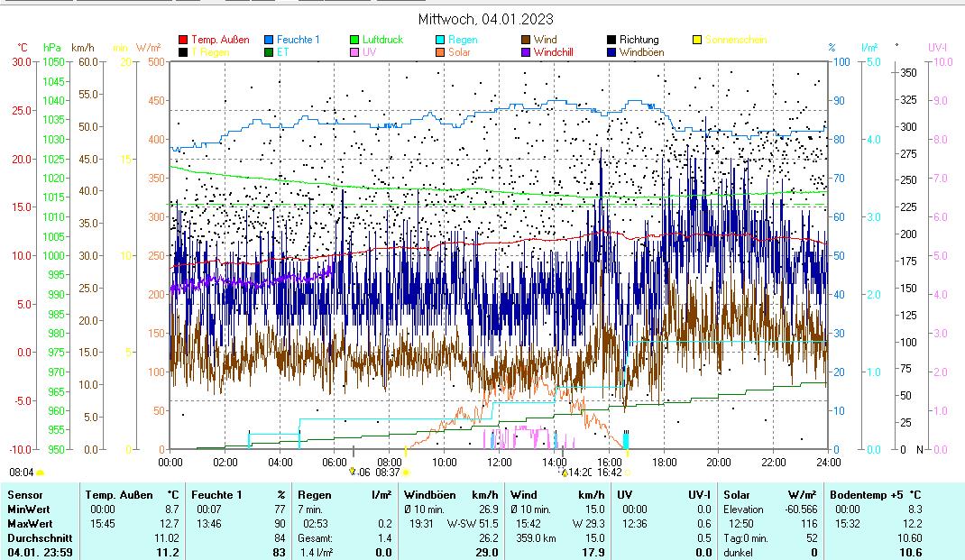Pick the pink UV legend swatch
The height and width of the screenshot is (560, 965).
354,52
